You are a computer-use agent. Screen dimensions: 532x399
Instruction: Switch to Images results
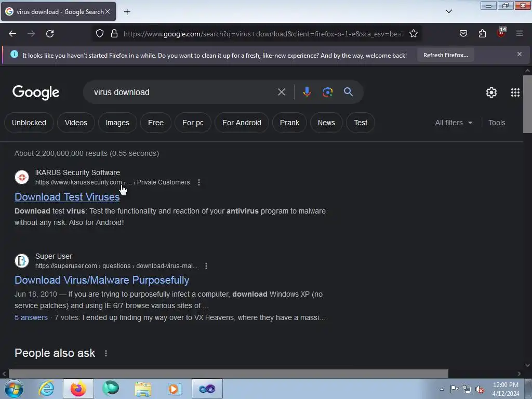[x=117, y=123]
